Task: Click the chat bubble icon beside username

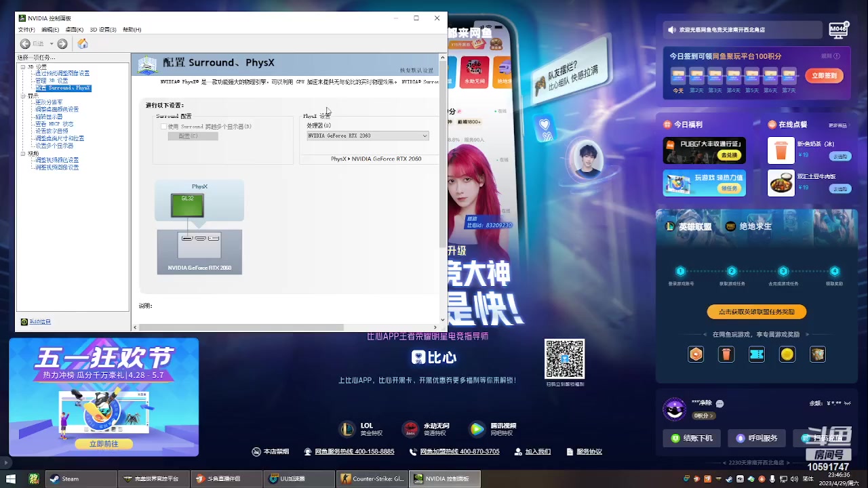Action: [x=719, y=403]
